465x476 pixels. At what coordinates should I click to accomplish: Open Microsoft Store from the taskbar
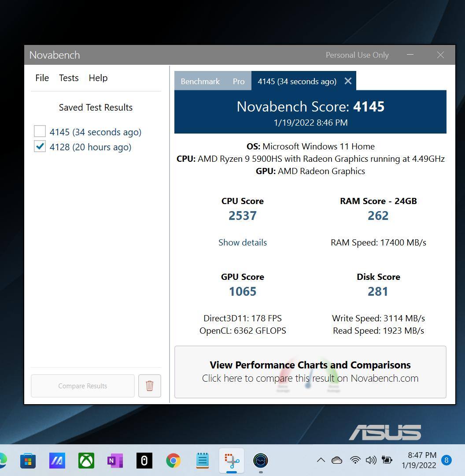coord(28,461)
